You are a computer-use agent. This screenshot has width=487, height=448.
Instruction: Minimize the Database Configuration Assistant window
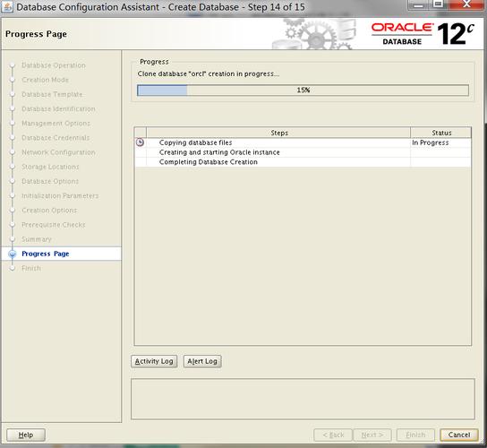(419, 4)
